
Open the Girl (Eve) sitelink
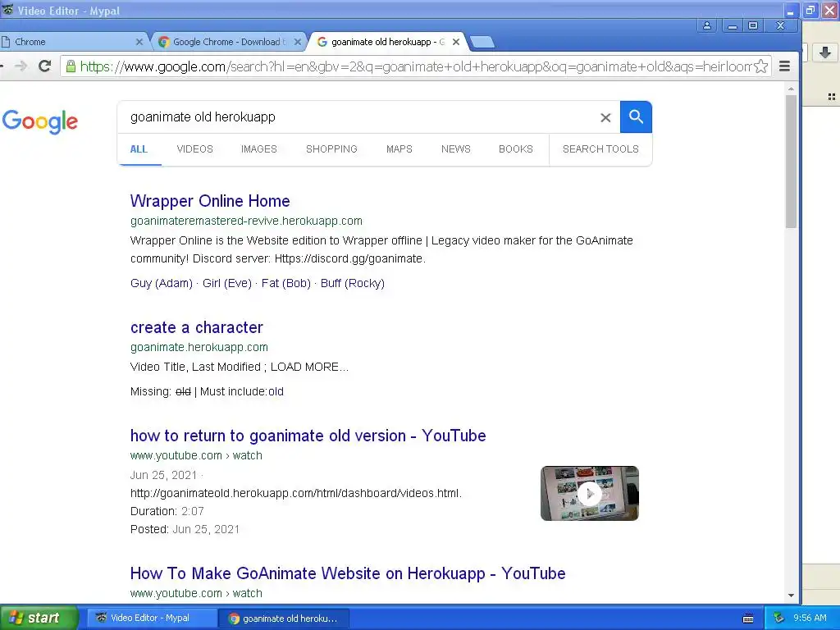(x=227, y=283)
